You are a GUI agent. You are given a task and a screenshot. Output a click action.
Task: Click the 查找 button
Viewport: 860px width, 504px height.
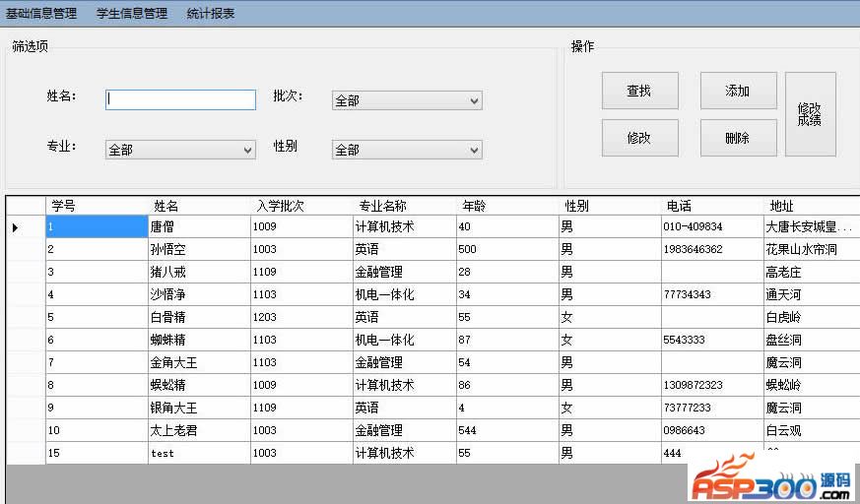click(x=639, y=91)
